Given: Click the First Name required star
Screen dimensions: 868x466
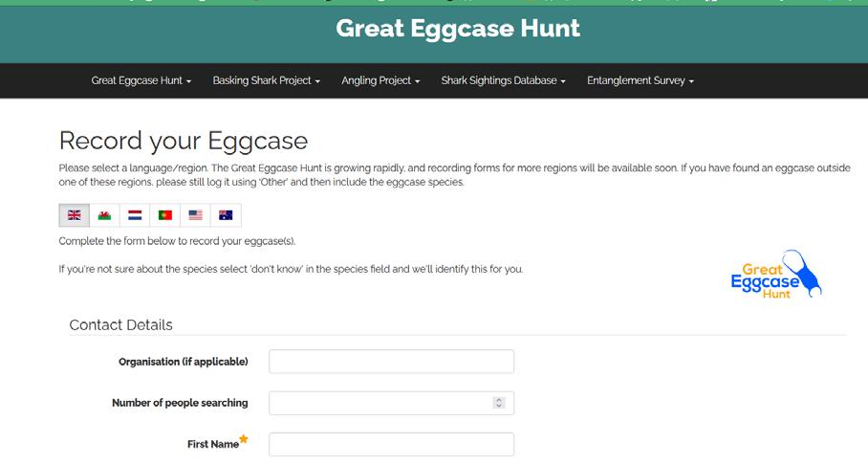Looking at the screenshot, I should pos(244,439).
